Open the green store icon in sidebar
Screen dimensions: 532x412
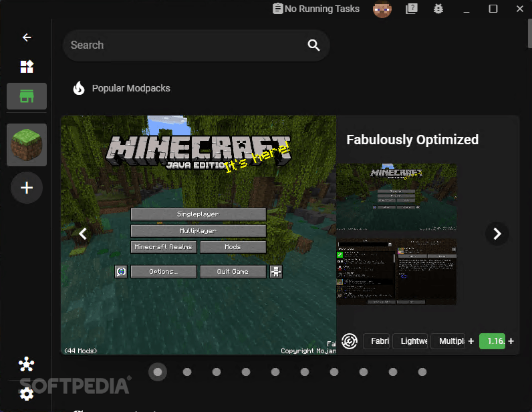[x=27, y=96]
